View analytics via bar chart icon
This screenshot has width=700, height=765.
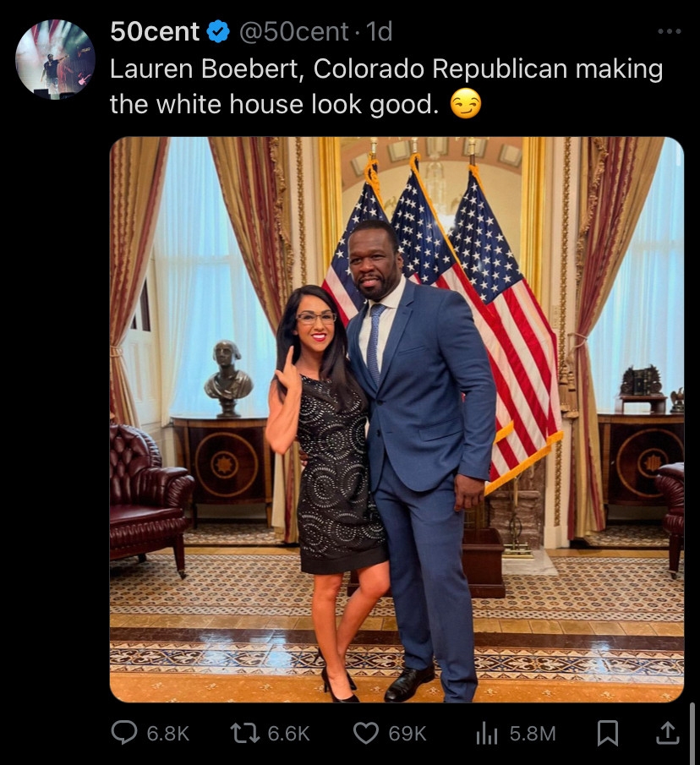pos(487,734)
